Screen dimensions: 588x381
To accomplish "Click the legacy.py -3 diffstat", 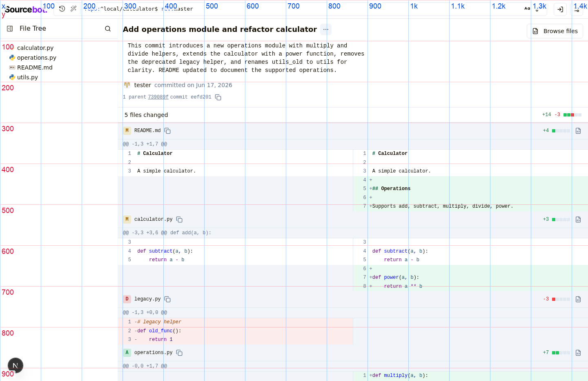I will (x=556, y=299).
